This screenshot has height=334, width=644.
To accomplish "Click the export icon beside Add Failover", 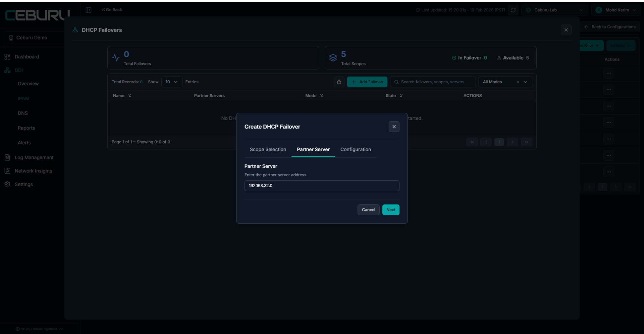I will pyautogui.click(x=339, y=82).
